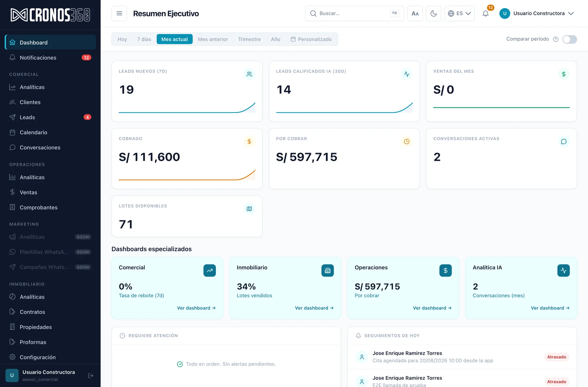Switch to dark mode moon icon
Image resolution: width=588 pixels, height=387 pixels.
[x=433, y=14]
